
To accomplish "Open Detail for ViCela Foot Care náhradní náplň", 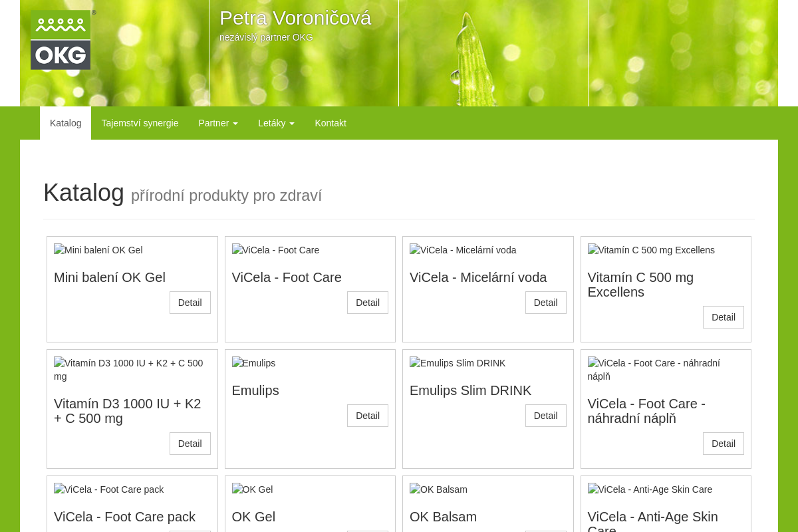I will click(724, 444).
